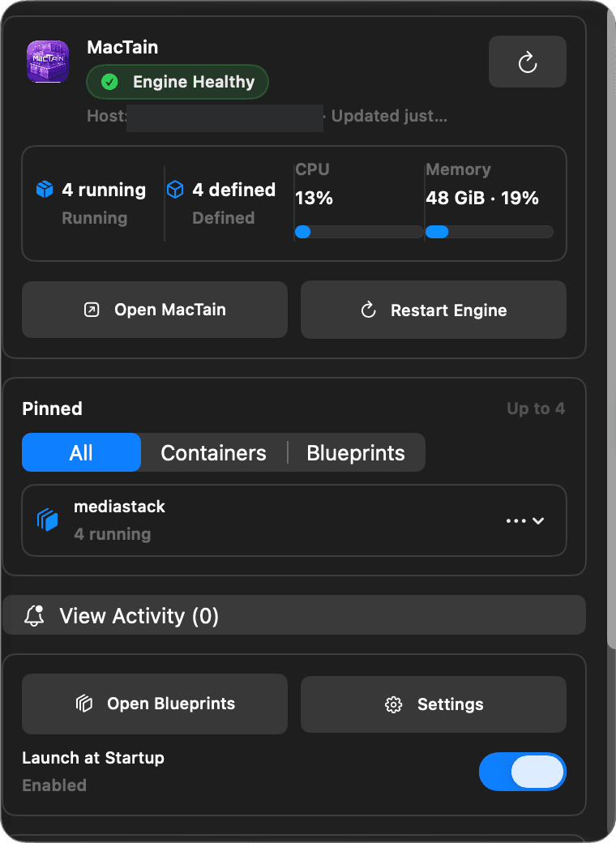
Task: Click the Open Blueprints button
Action: tap(155, 704)
